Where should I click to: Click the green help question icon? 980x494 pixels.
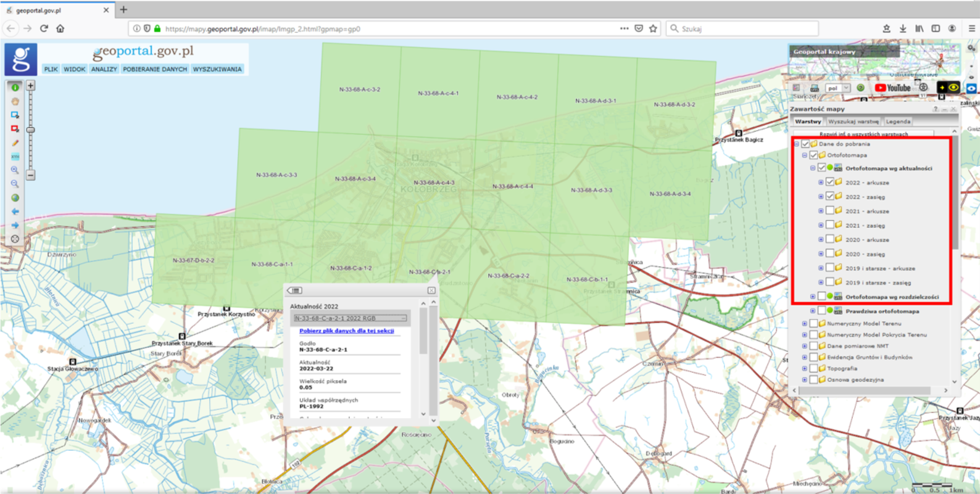pos(860,88)
